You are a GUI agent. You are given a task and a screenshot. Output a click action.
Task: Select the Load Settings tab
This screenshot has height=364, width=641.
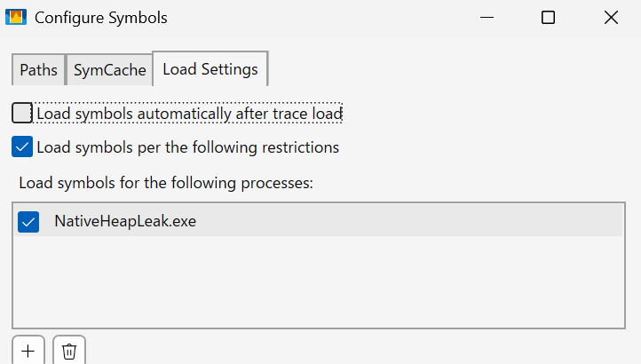(210, 68)
